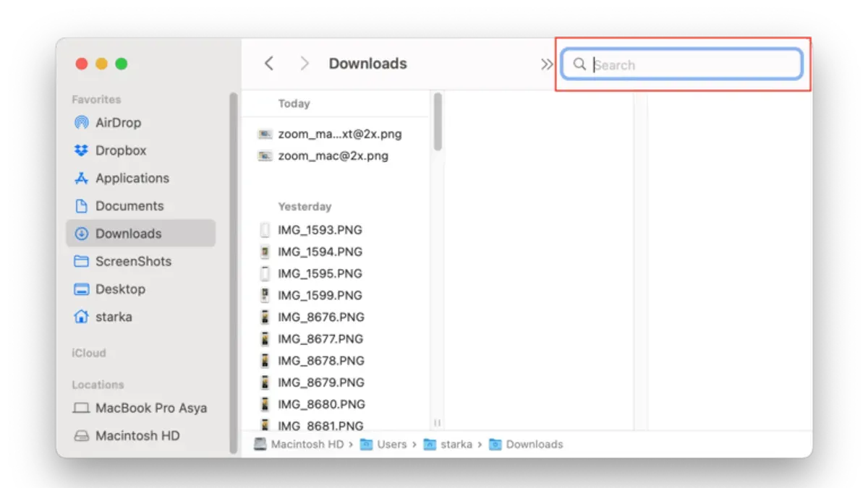Screen dimensions: 868x488
Task: Select file name IMG_1594.PNG
Action: point(320,252)
